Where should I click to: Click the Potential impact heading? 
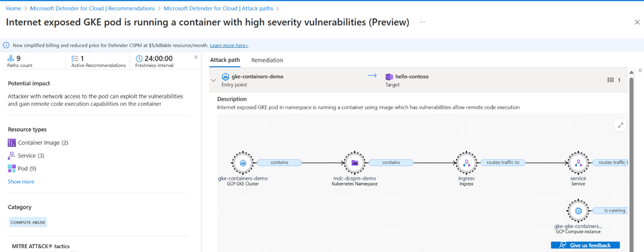point(29,83)
